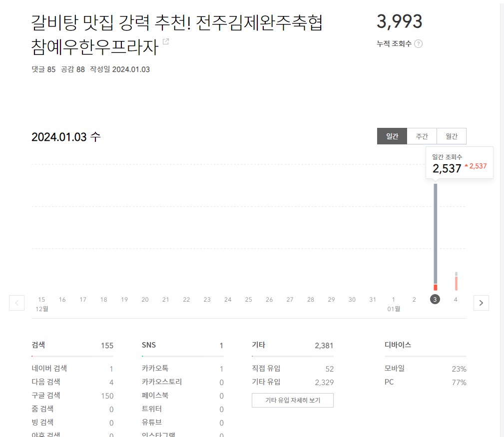Click the SNS section header
This screenshot has width=504, height=437.
click(183, 345)
